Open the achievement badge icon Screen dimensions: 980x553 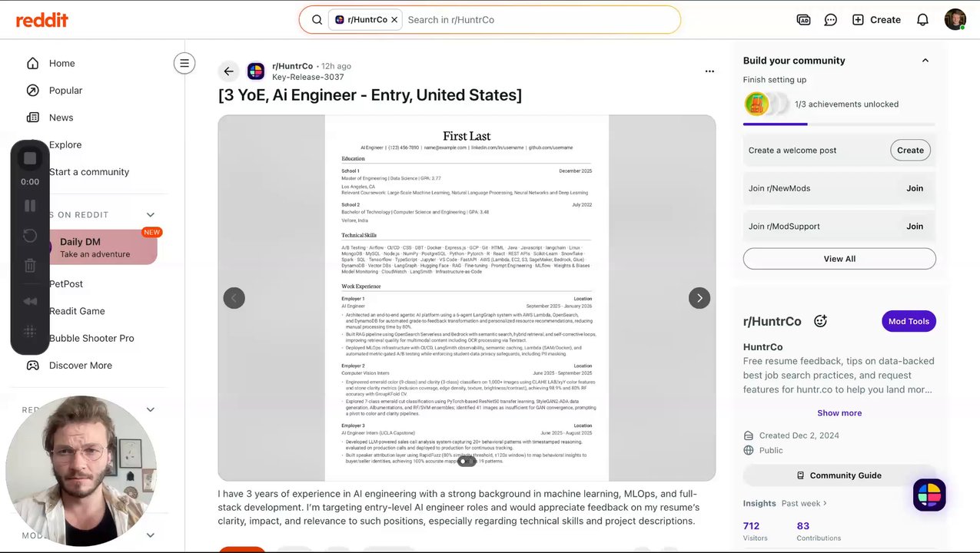point(756,104)
